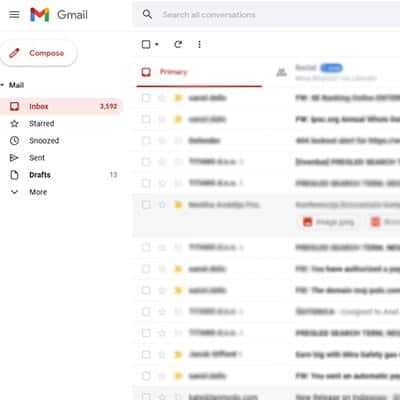Star the Defender email
Screen dimensions: 400x400
tap(162, 141)
